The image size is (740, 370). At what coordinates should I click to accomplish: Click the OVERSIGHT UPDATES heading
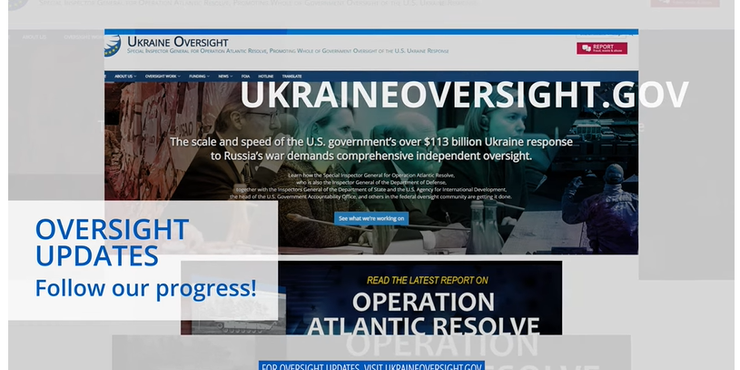point(112,243)
